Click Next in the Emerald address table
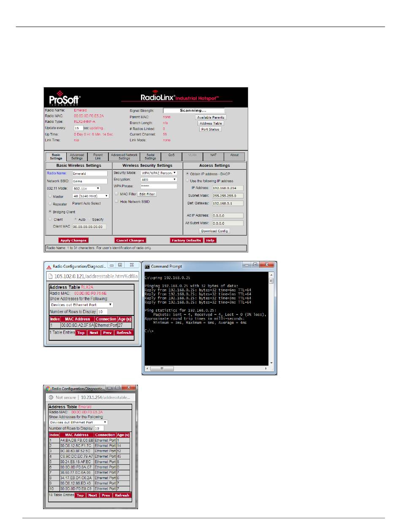 [93, 495]
